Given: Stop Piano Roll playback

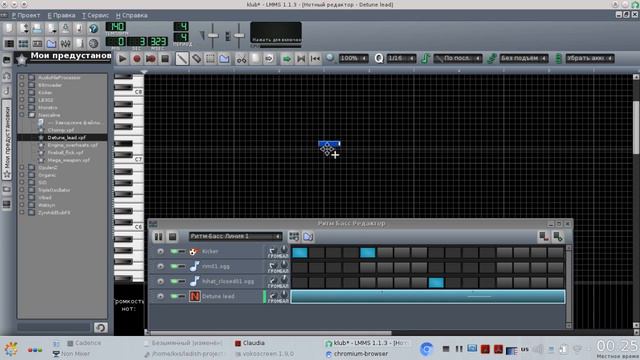Looking at the screenshot, I should click(165, 59).
